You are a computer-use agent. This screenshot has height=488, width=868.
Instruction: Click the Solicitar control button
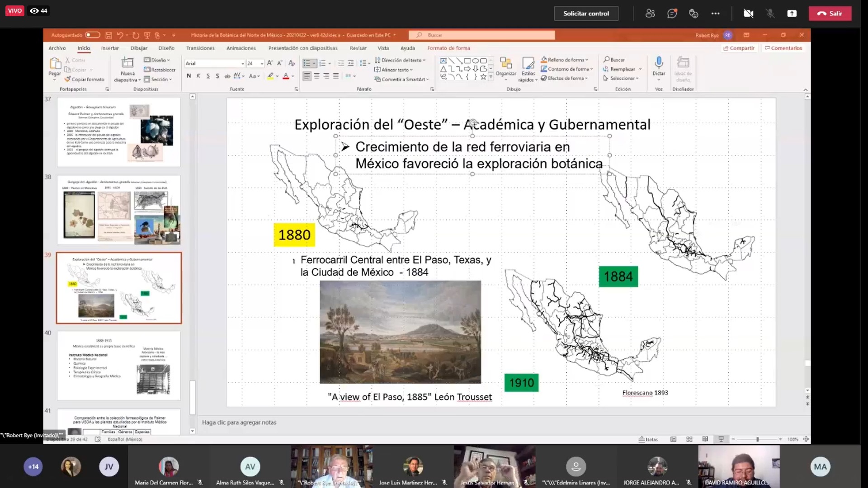[586, 14]
